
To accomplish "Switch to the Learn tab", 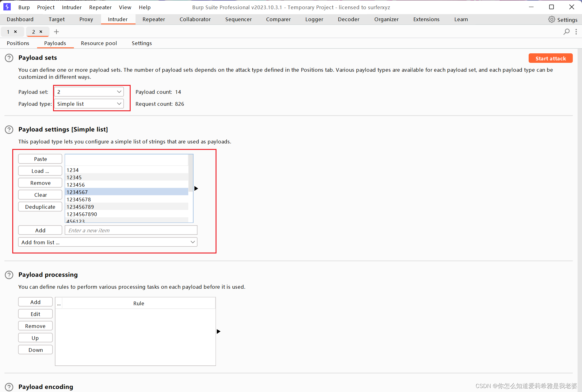I will 461,19.
